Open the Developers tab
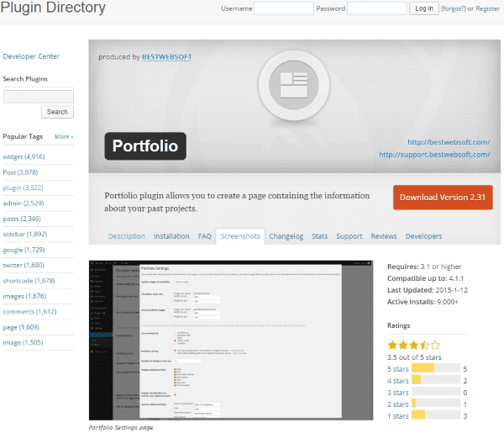Screen dimensions: 504x433 tap(423, 236)
